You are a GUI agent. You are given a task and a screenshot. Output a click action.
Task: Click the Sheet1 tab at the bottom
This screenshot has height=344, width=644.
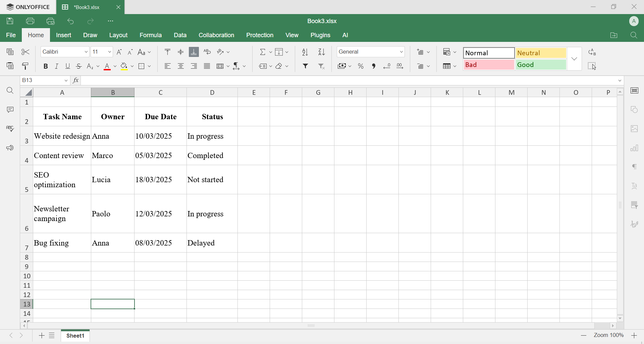coord(75,336)
